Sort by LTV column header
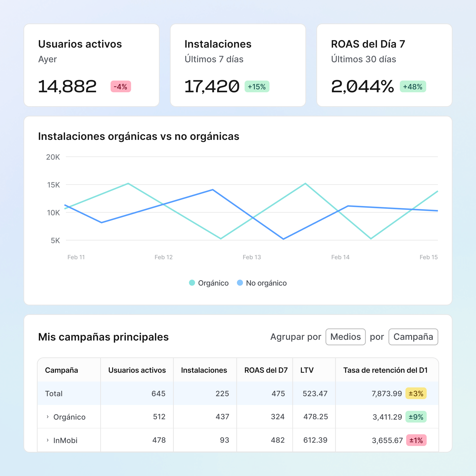476x476 pixels. point(307,370)
